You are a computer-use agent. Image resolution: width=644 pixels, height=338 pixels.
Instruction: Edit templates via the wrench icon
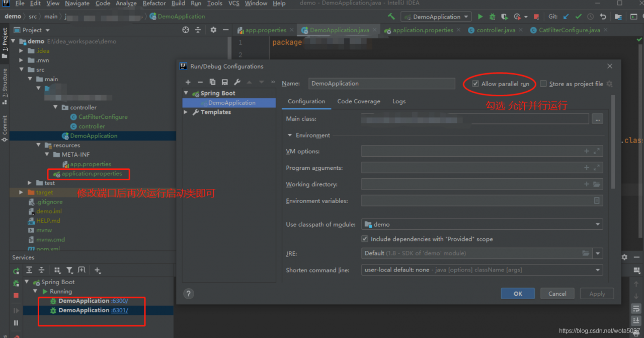[237, 82]
